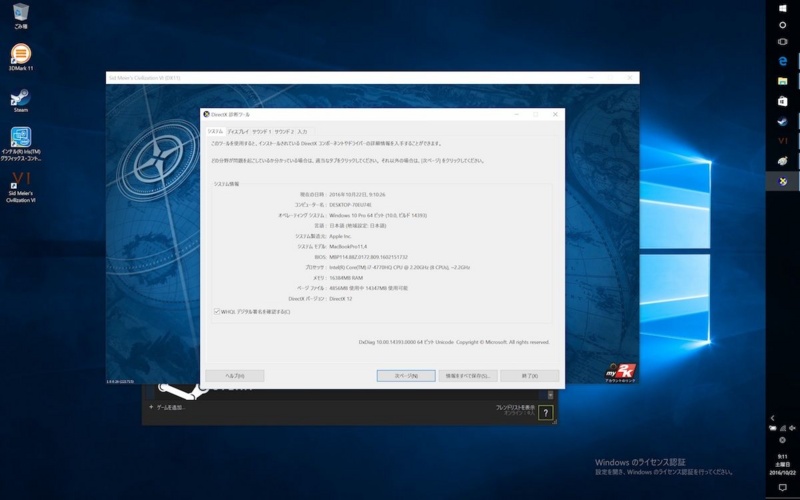Open the Action Center notifications icon
This screenshot has height=500, width=800.
coord(783,488)
